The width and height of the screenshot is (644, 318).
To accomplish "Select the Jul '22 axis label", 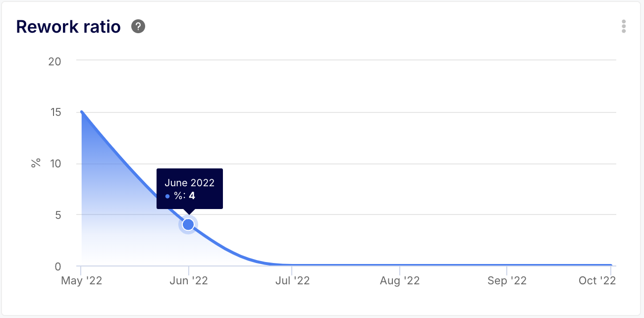I will [x=292, y=281].
